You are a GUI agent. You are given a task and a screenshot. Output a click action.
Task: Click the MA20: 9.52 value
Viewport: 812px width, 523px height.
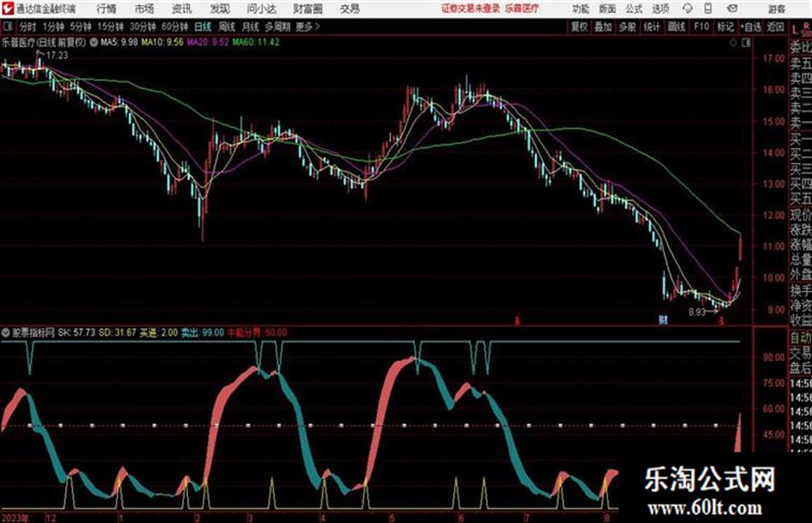208,42
